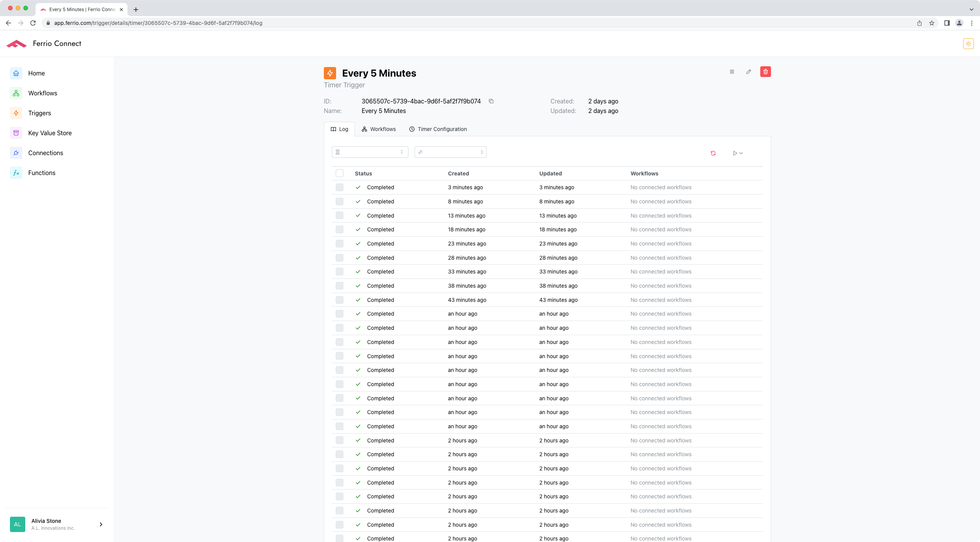Image resolution: width=980 pixels, height=542 pixels.
Task: Open the Alivia Stone account panel
Action: coord(57,524)
